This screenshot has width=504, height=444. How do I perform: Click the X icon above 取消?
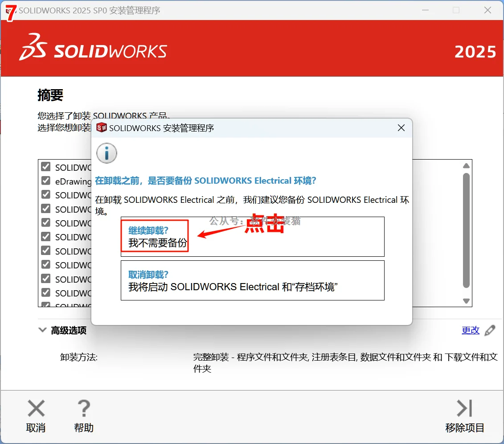click(36, 408)
